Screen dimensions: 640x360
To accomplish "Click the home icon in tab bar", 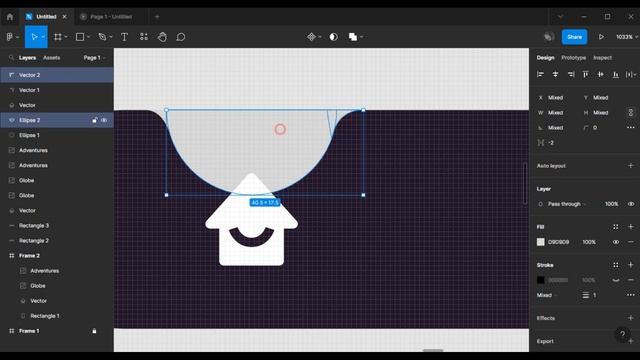I will pyautogui.click(x=10, y=17).
